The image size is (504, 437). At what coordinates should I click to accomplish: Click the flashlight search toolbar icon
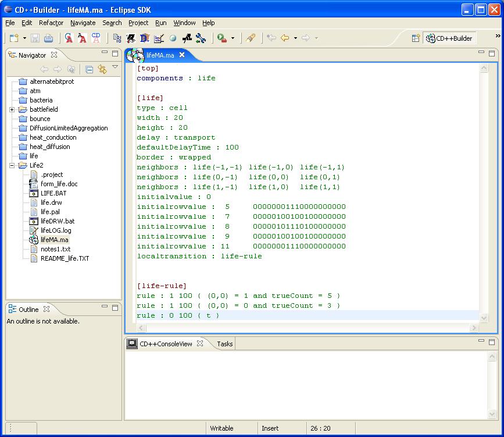(251, 38)
